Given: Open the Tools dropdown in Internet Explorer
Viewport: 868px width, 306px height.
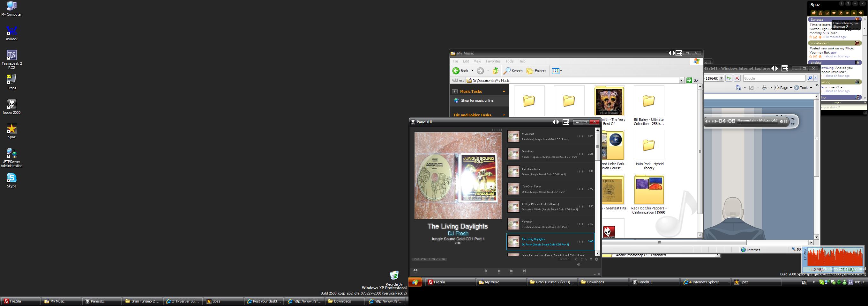Looking at the screenshot, I should tap(803, 88).
